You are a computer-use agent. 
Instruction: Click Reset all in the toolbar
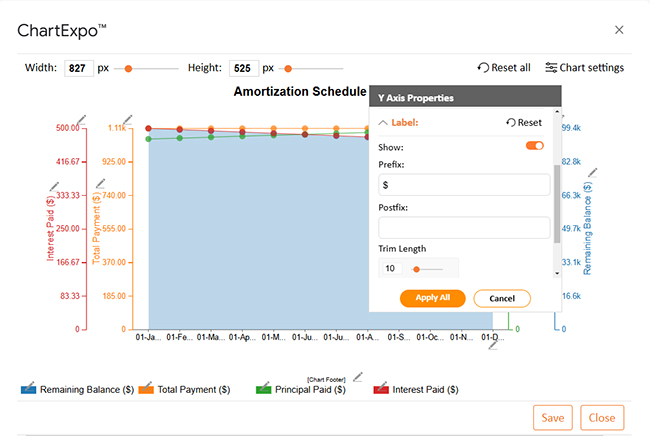point(504,68)
